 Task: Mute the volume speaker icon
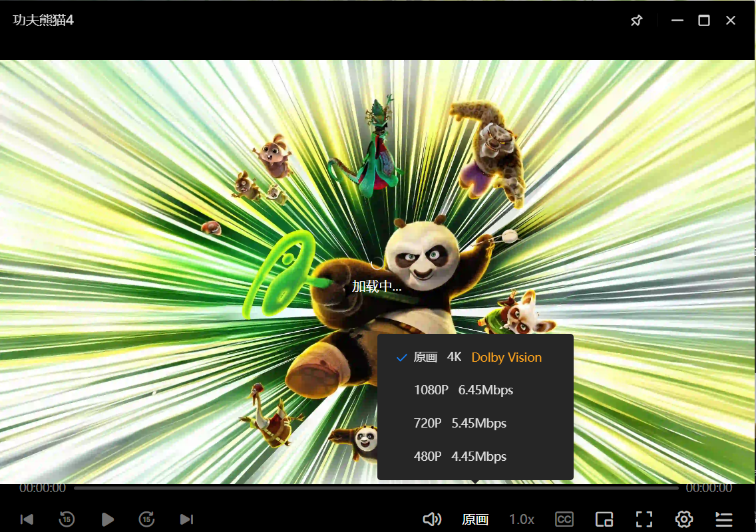(x=432, y=519)
